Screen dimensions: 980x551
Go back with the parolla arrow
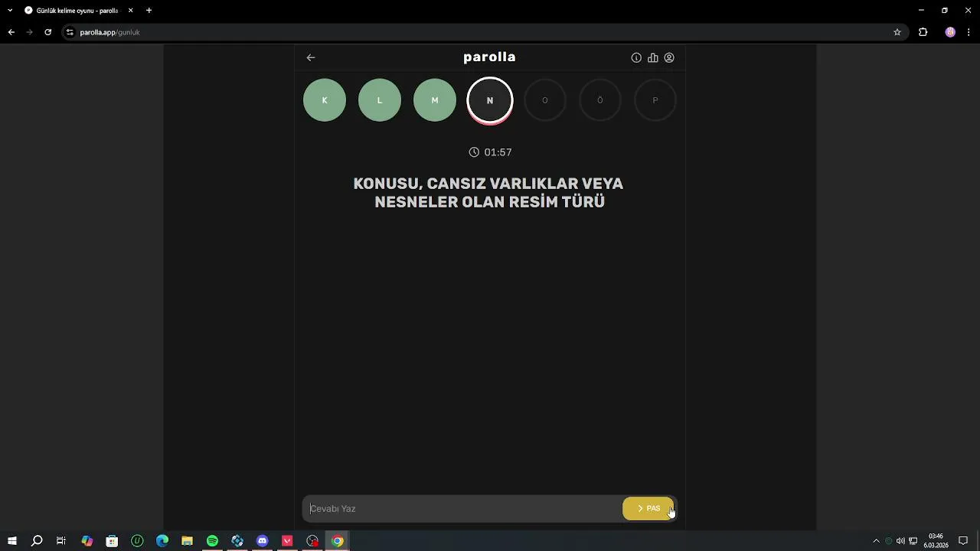(311, 57)
